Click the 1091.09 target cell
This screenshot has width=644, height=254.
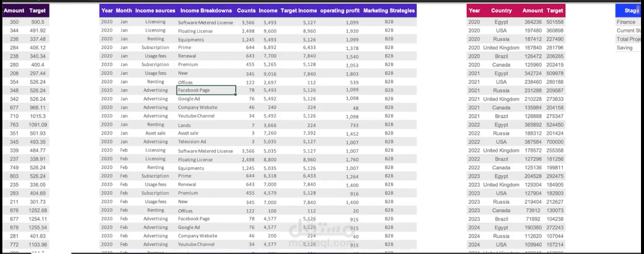(x=38, y=125)
